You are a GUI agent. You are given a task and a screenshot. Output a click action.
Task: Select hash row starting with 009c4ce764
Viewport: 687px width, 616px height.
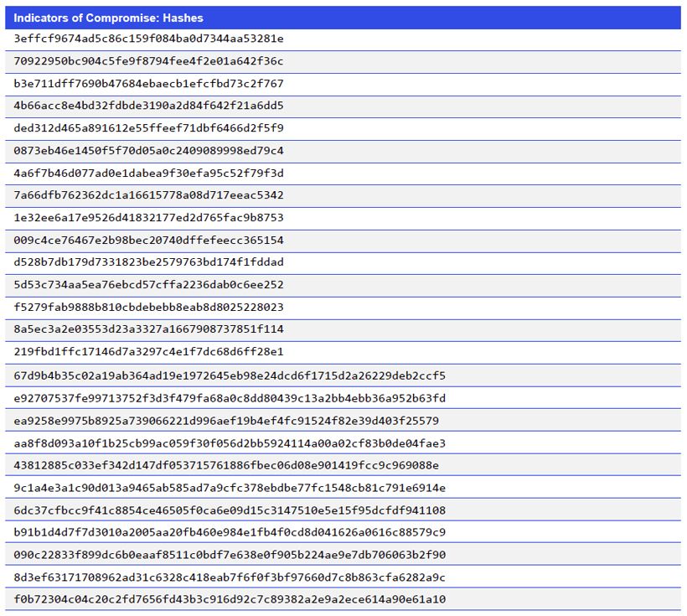(x=148, y=241)
